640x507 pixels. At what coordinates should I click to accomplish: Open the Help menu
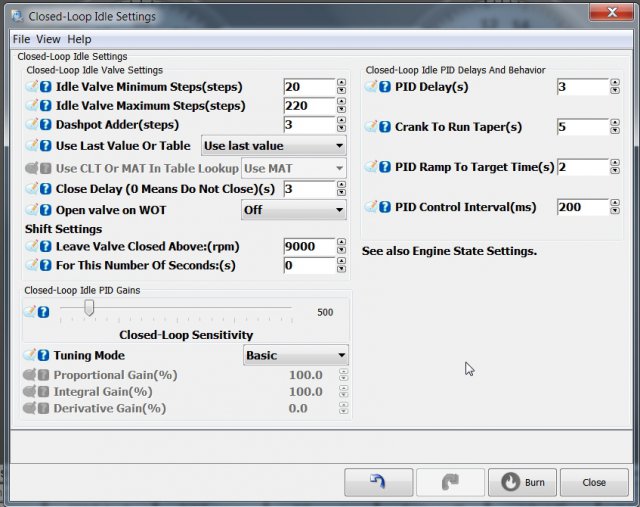[79, 39]
